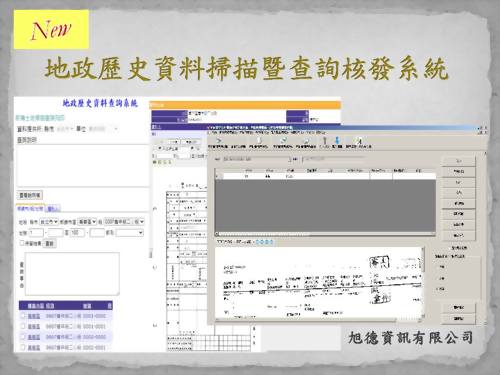Tick the checkbox on the 0001-0001 result row

point(23,326)
